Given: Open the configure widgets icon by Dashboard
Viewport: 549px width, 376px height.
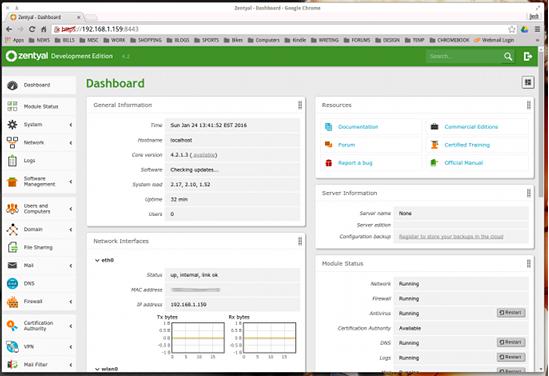Looking at the screenshot, I should [528, 83].
